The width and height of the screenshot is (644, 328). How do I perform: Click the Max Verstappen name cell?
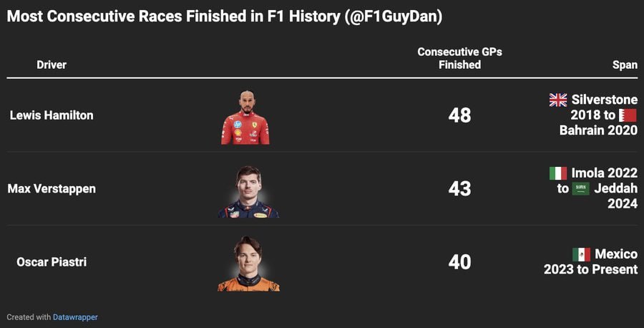tap(52, 188)
